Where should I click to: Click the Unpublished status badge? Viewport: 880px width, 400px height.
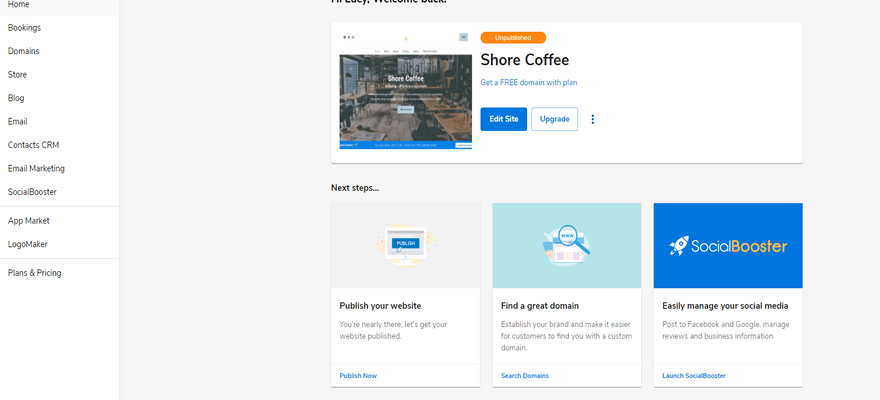click(513, 38)
